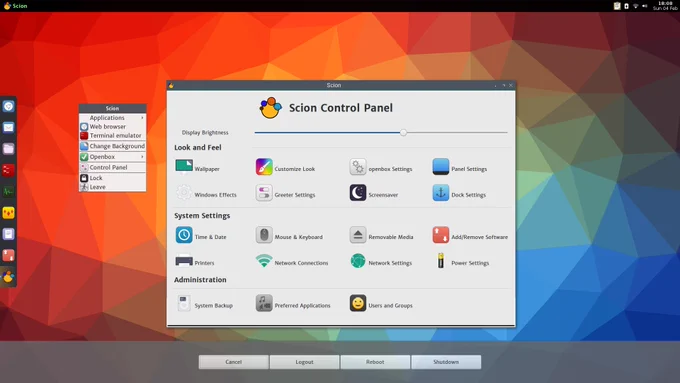
Task: Click the clock in top panel
Action: [x=665, y=6]
